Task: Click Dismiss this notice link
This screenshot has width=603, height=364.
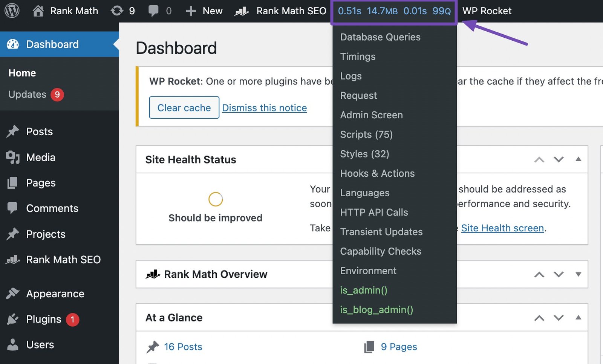Action: [264, 108]
